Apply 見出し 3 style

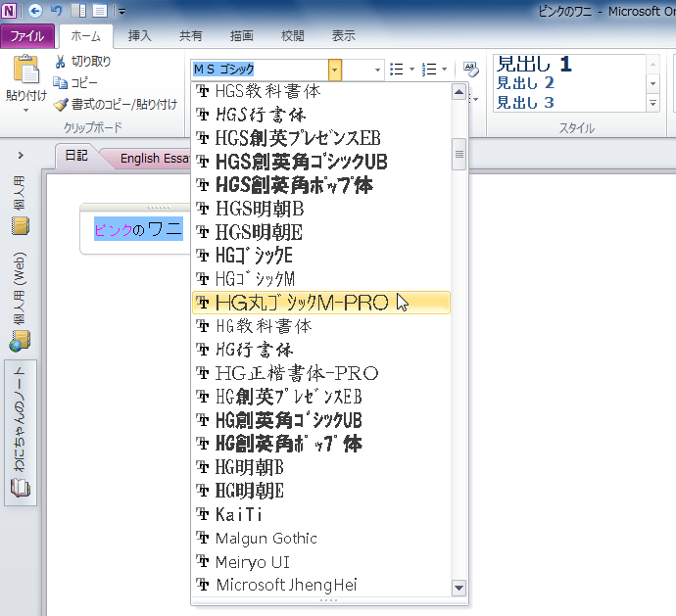[525, 103]
